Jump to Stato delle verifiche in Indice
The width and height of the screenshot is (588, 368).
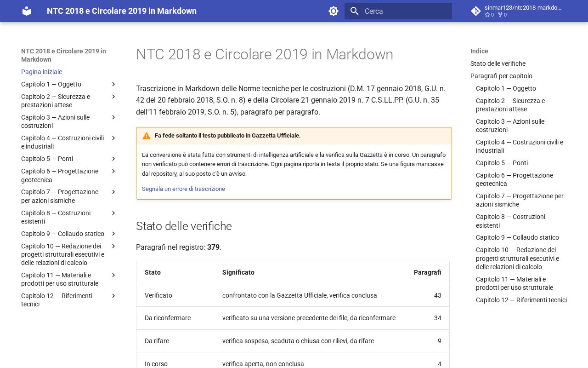pos(498,63)
